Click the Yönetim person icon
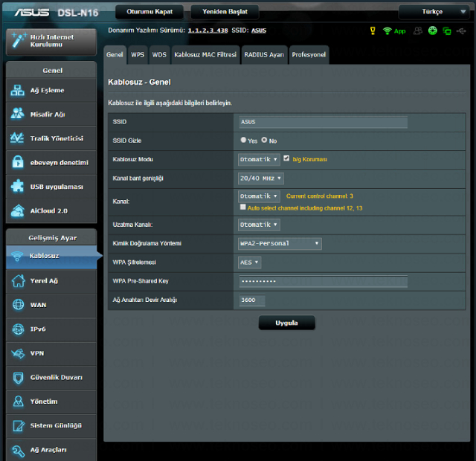The image size is (476, 461). 18,402
